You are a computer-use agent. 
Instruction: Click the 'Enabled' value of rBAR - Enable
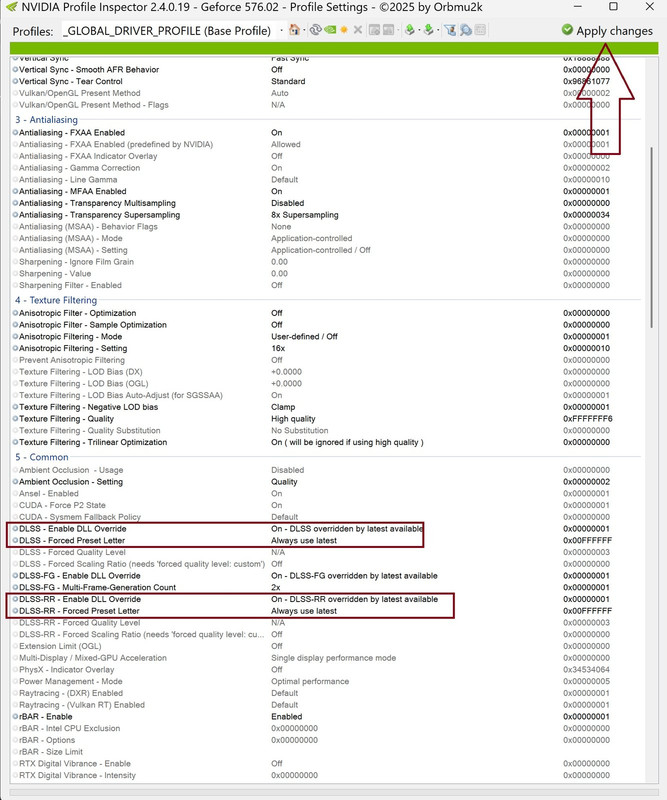287,717
